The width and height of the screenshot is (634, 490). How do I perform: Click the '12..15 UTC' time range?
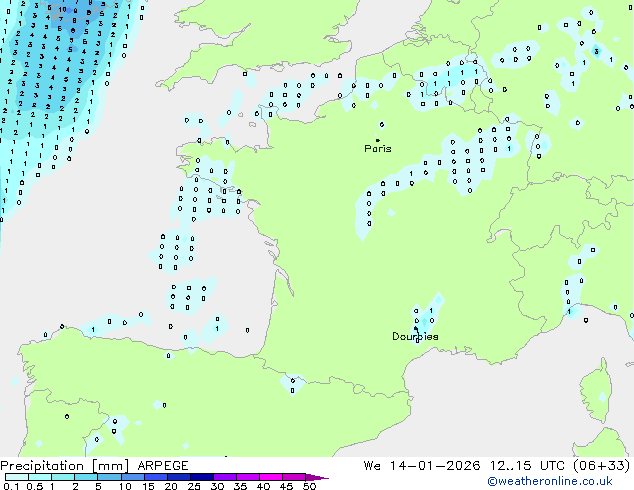[x=527, y=466]
